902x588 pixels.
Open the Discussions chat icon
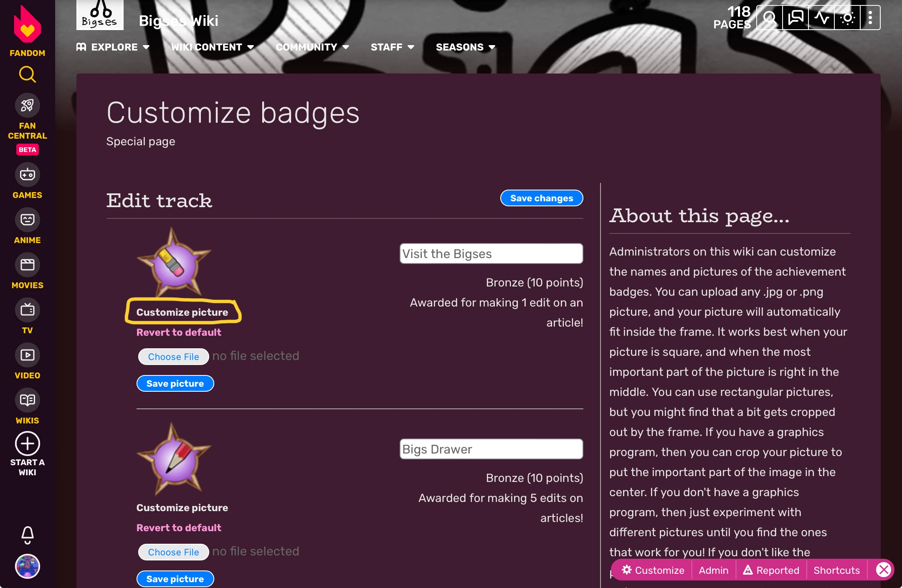[x=795, y=17]
